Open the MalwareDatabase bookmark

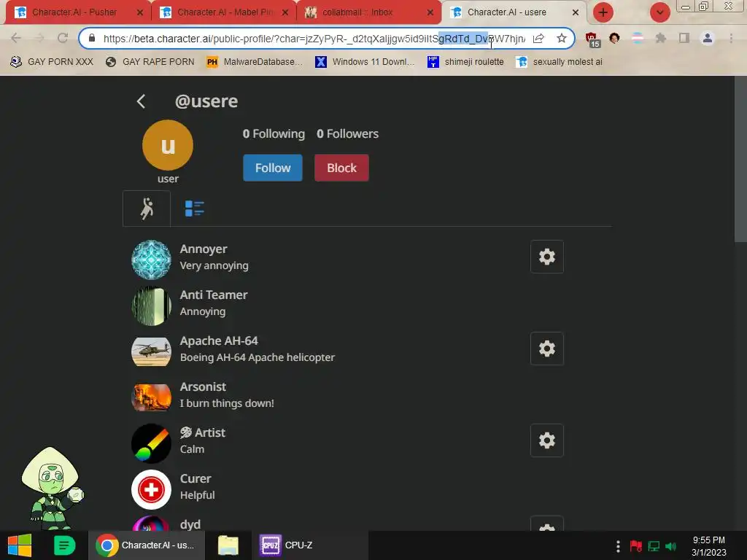255,62
